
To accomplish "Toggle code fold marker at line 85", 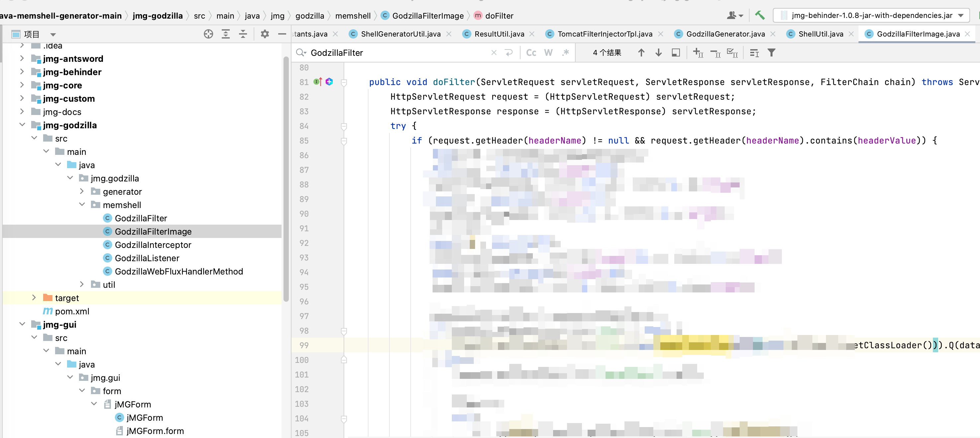I will (x=344, y=141).
